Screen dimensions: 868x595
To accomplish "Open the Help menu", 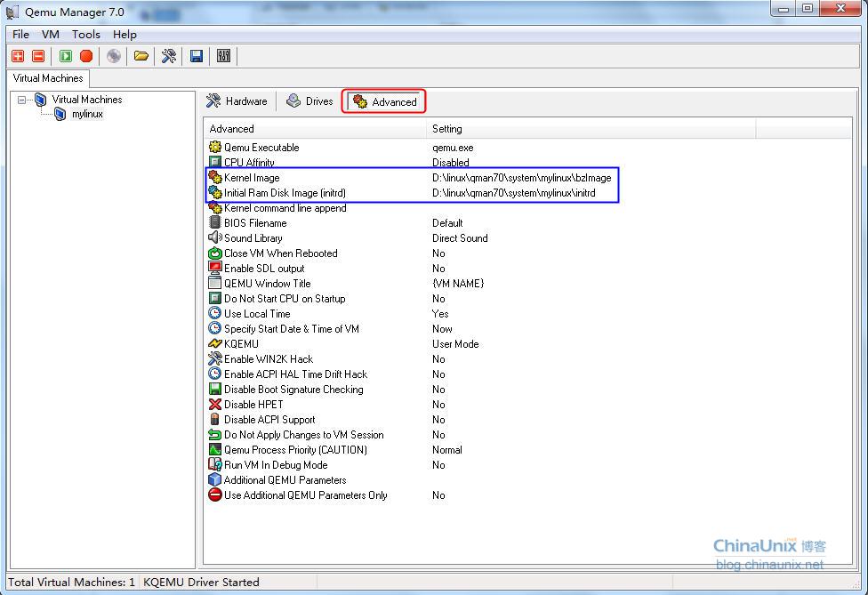I will (125, 35).
